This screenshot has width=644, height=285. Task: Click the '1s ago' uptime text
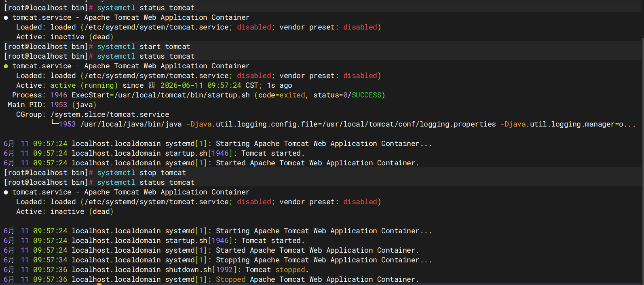279,85
